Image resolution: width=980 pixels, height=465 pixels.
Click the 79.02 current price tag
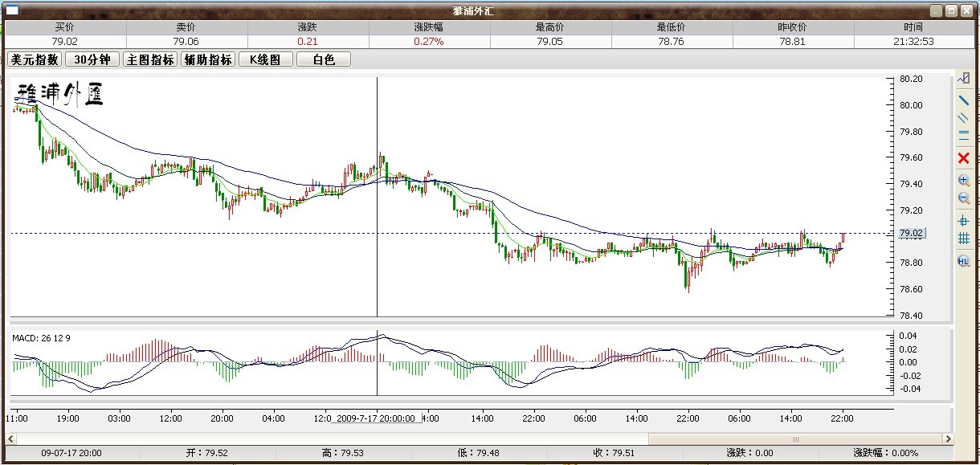tap(912, 234)
